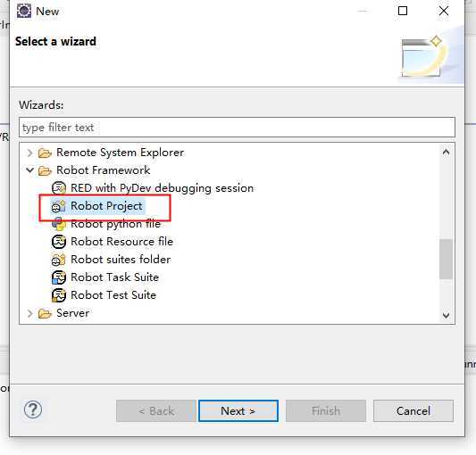Click the scrollbar up arrow
This screenshot has height=455, width=476.
[446, 152]
